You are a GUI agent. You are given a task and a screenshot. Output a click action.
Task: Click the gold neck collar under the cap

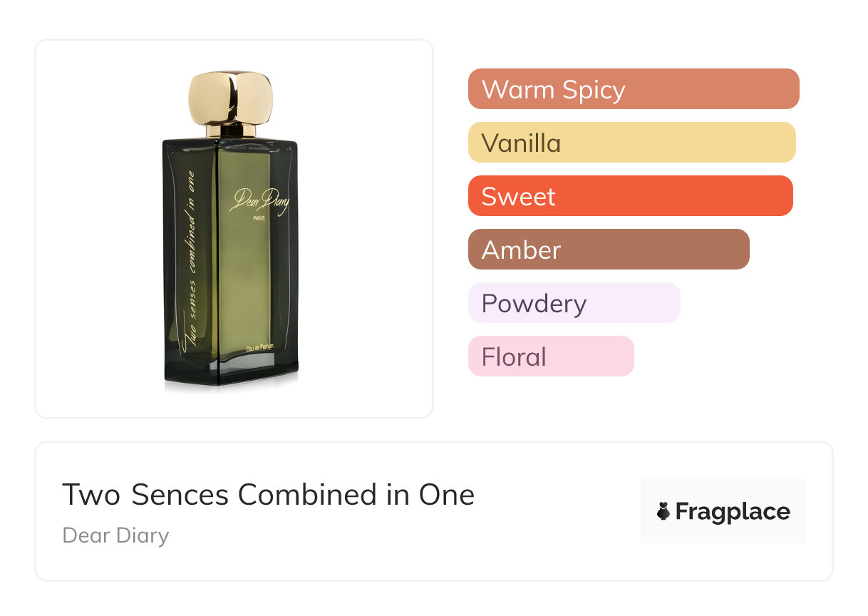[230, 130]
